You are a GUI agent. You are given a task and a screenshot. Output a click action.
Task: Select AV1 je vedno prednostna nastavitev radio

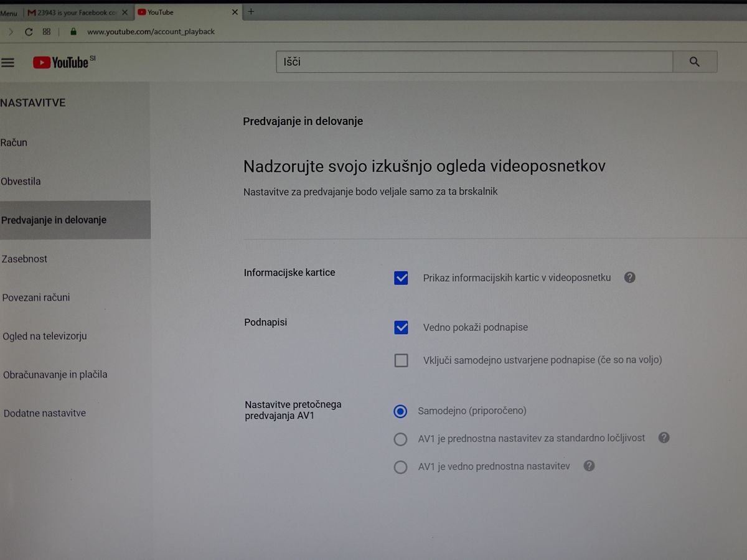400,467
